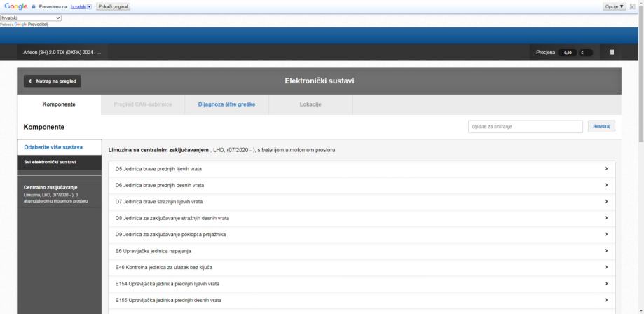The height and width of the screenshot is (314, 644).
Task: Go back with Natrag na pregled
Action: [52, 81]
